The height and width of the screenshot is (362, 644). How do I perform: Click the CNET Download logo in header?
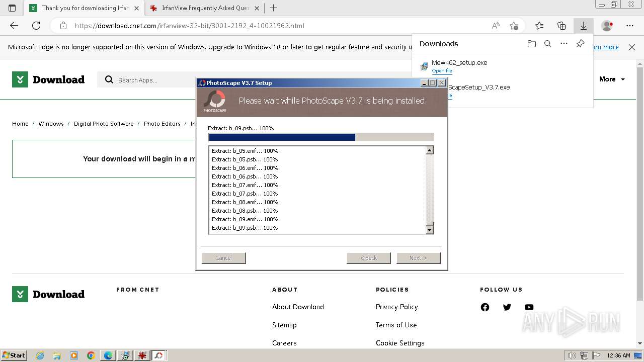pos(48,79)
